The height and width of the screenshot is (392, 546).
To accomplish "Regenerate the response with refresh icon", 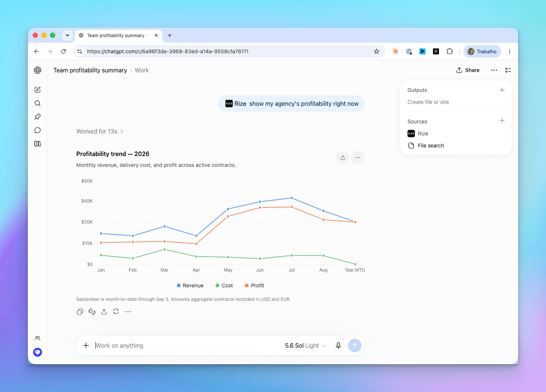I will point(116,312).
